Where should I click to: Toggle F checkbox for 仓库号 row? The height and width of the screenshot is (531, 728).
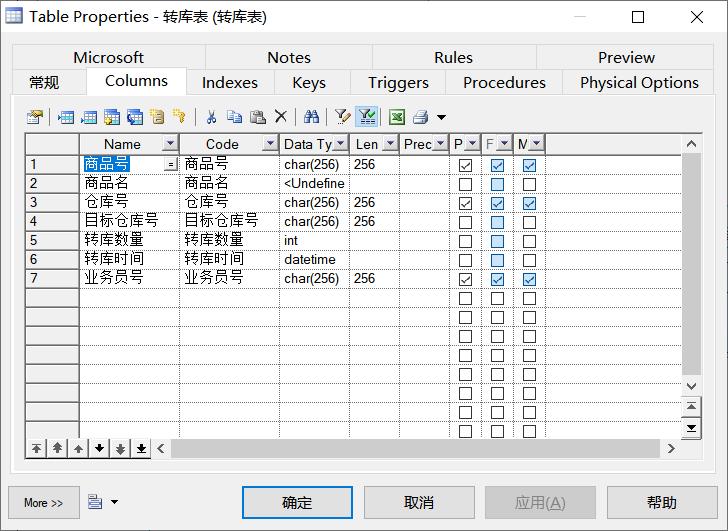click(497, 203)
